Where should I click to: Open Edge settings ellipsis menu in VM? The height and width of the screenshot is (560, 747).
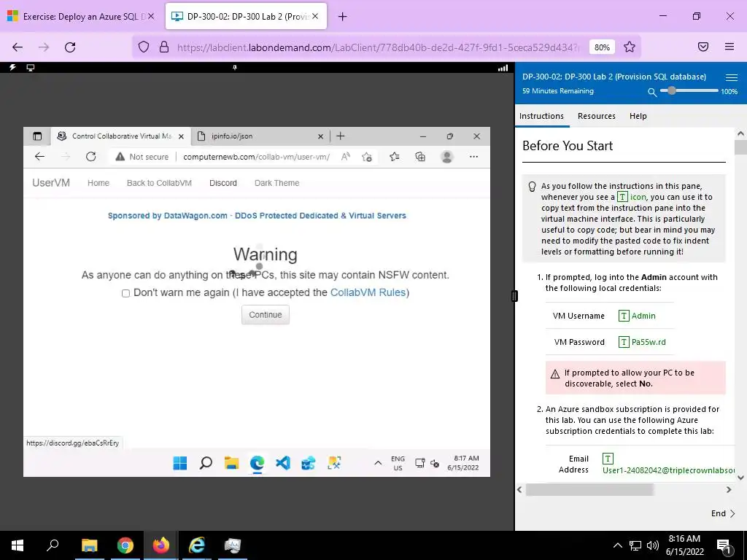point(473,157)
